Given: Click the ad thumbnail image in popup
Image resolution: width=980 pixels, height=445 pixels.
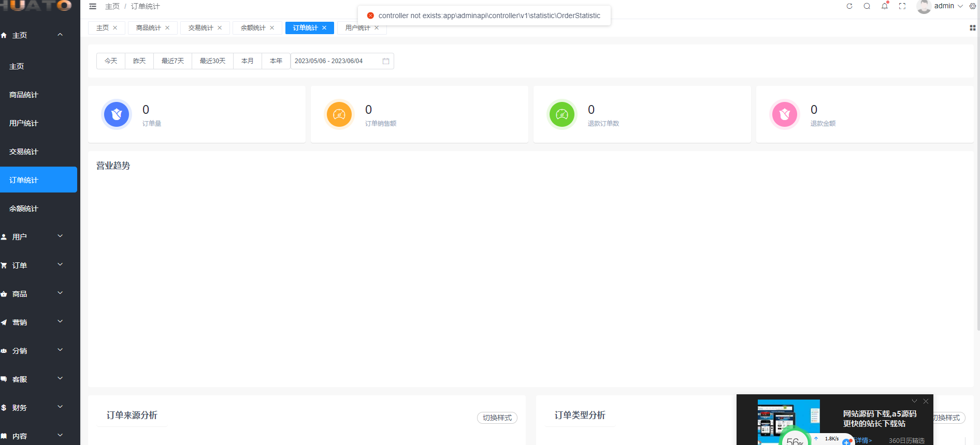Looking at the screenshot, I should pos(789,422).
